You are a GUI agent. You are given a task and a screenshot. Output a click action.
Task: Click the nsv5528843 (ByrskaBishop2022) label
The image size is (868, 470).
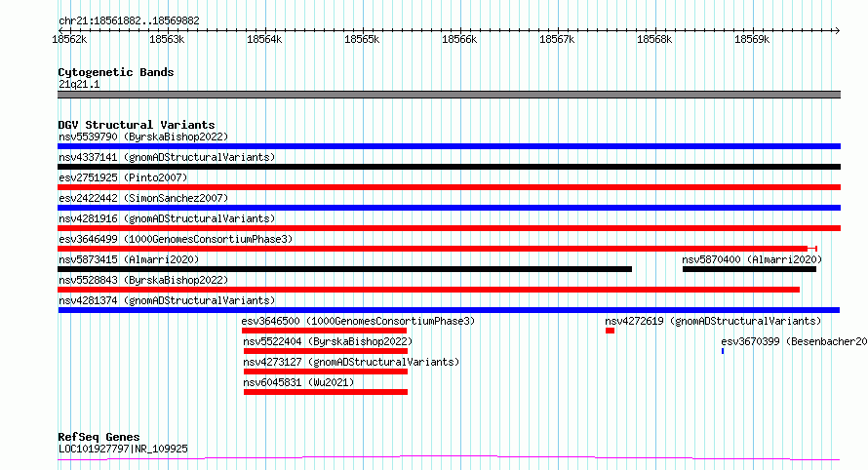(x=143, y=280)
